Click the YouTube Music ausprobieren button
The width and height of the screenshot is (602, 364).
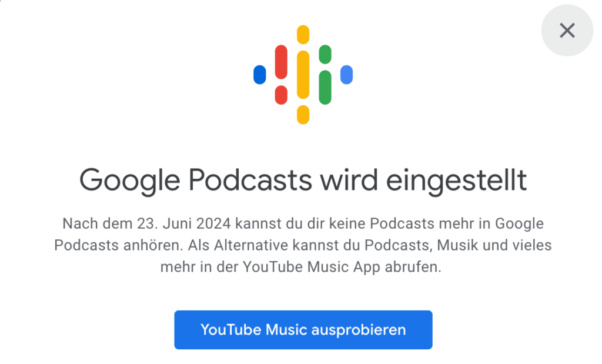click(303, 330)
